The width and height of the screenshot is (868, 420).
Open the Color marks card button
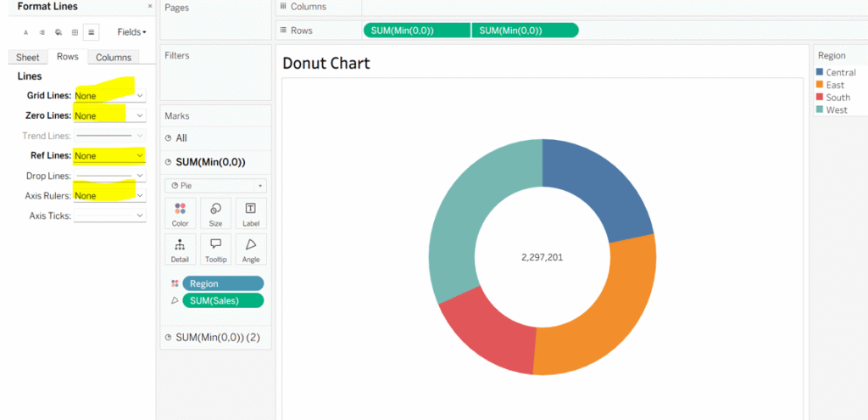click(180, 213)
